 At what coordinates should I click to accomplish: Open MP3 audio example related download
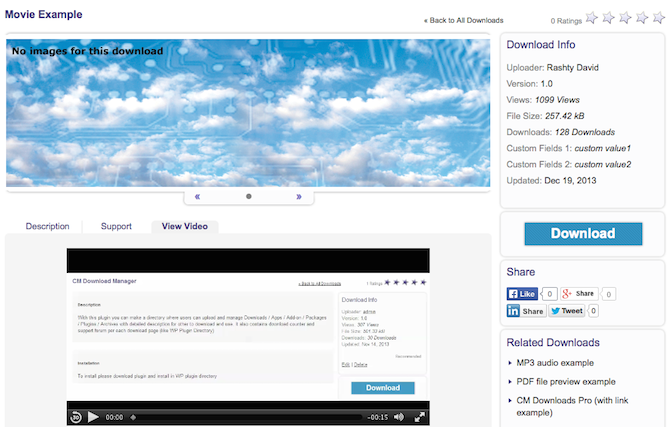coord(555,362)
